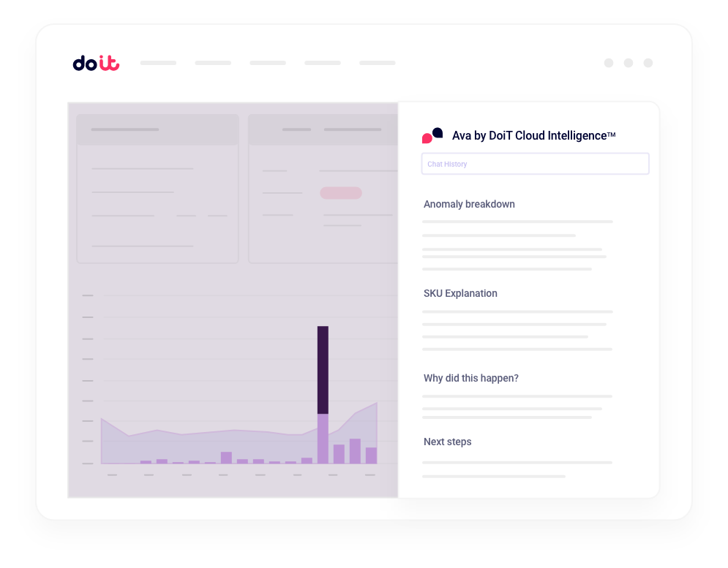Open the fourth navigation menu item
Viewport: 728px width, 568px height.
[x=323, y=63]
